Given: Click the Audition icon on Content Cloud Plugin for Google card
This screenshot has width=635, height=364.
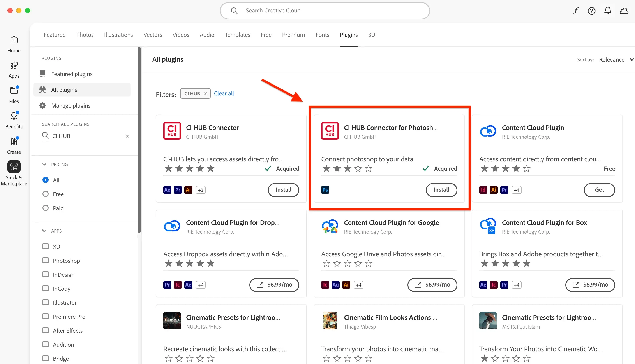Looking at the screenshot, I should [x=335, y=285].
